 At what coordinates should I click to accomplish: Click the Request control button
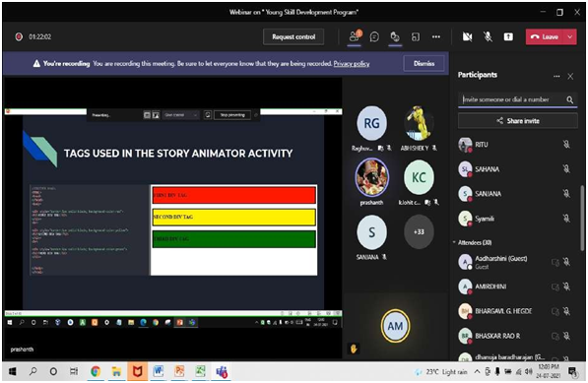[294, 36]
